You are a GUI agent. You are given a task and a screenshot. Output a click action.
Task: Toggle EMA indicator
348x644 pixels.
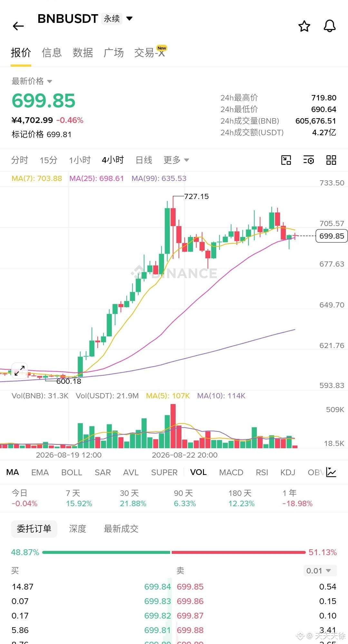tap(40, 472)
